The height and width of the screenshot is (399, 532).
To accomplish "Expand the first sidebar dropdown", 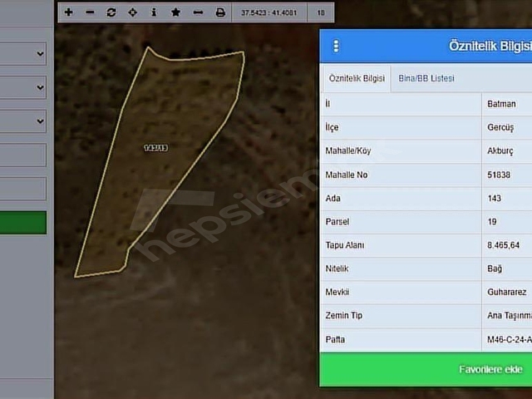I will pos(22,53).
